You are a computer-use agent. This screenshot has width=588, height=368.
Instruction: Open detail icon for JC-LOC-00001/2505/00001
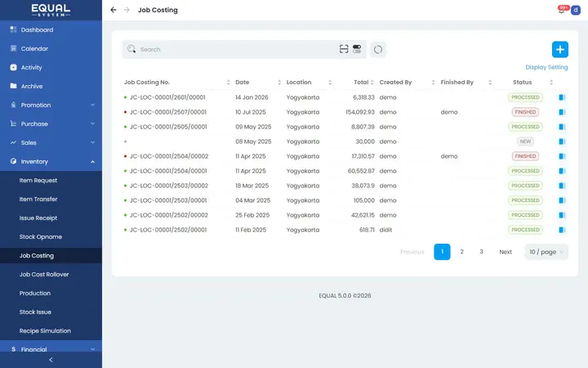(562, 127)
